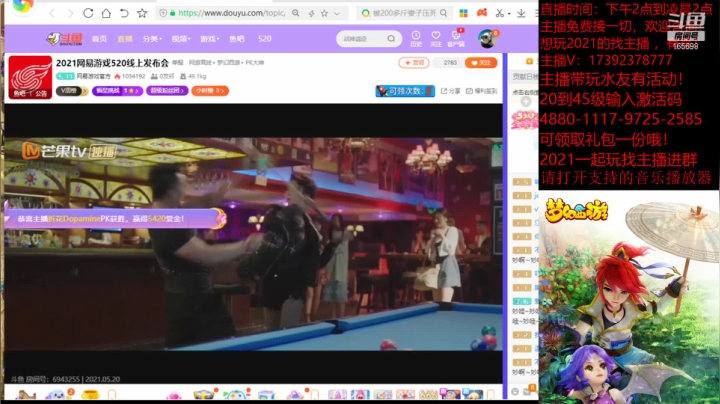This screenshot has width=720, height=404.
Task: Follow the channel with orange 关注 button
Action: (481, 62)
